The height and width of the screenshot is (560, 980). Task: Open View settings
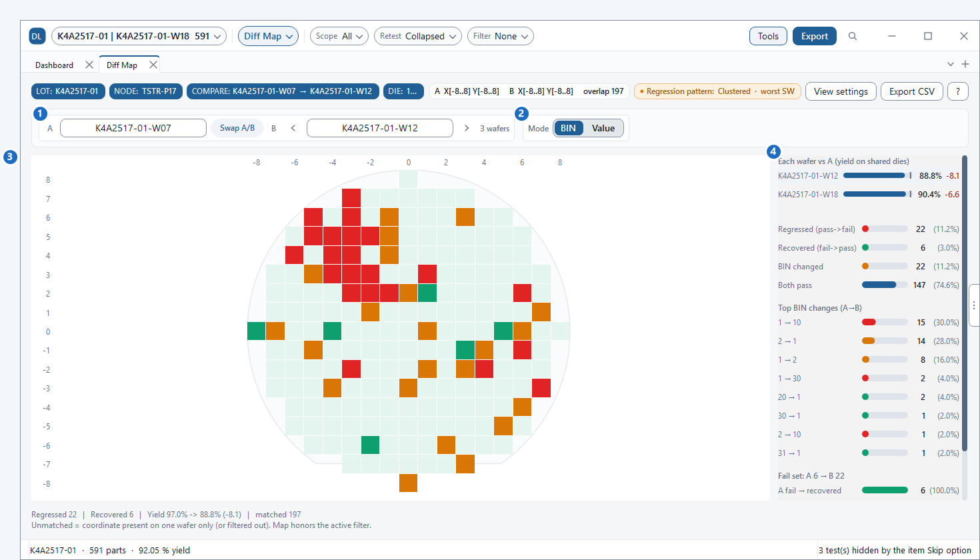coord(841,91)
